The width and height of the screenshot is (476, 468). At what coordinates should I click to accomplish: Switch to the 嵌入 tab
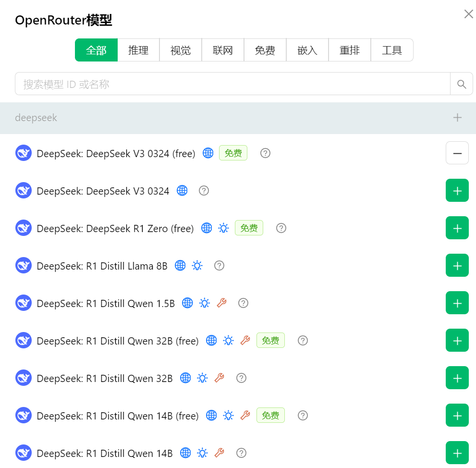pyautogui.click(x=307, y=50)
